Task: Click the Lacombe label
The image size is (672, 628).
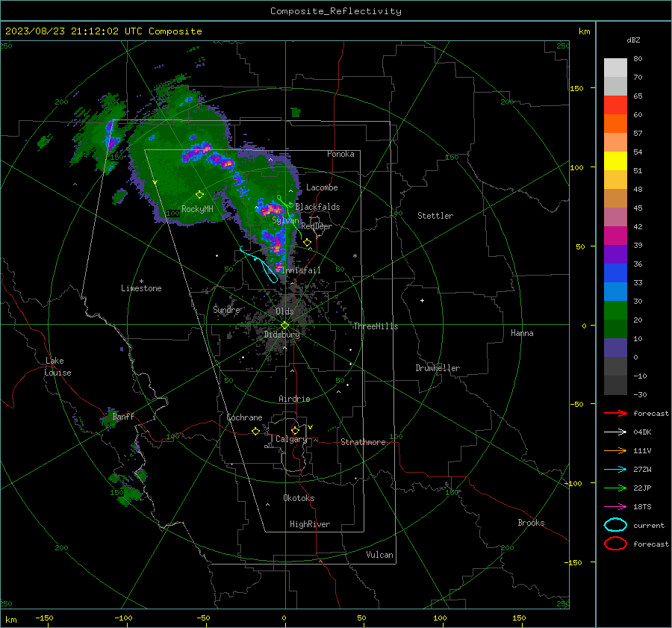Action: point(322,187)
